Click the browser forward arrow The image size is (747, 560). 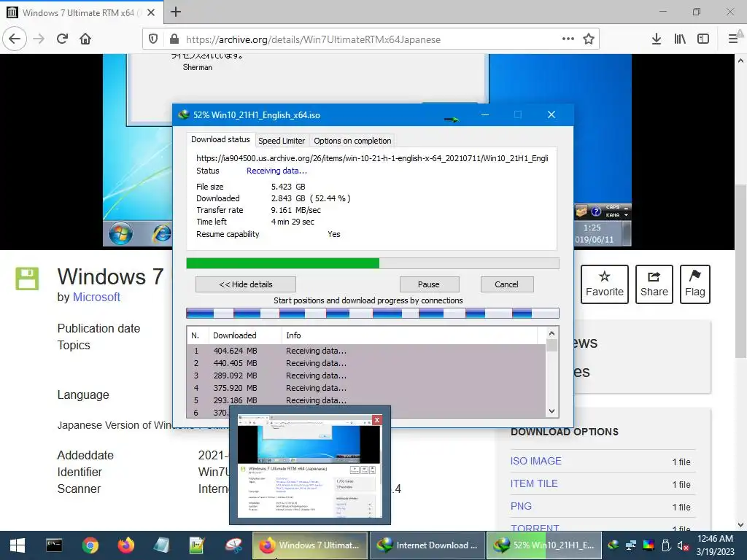click(39, 39)
